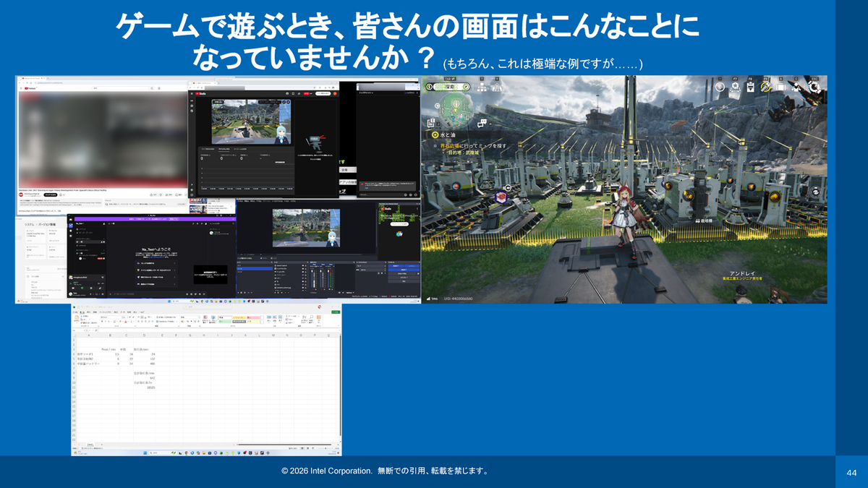This screenshot has width=868, height=488.
Task: Open the Start button on the taskbar below Excel
Action: coord(145,453)
